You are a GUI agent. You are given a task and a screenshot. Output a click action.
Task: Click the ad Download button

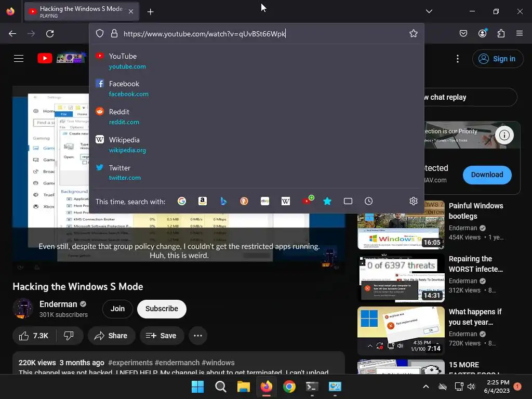(487, 175)
